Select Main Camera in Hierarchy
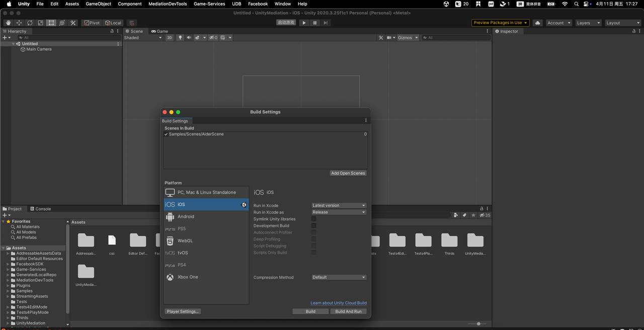Viewport: 644px width, 330px height. pos(39,49)
